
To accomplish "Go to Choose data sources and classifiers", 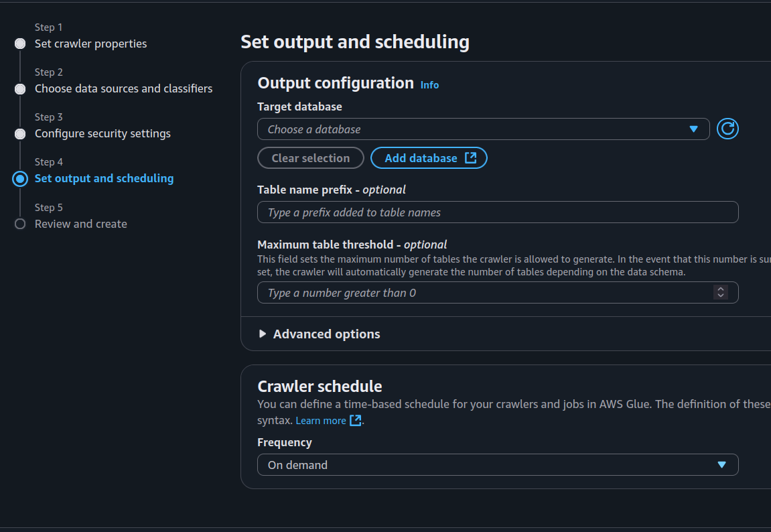I will [123, 89].
